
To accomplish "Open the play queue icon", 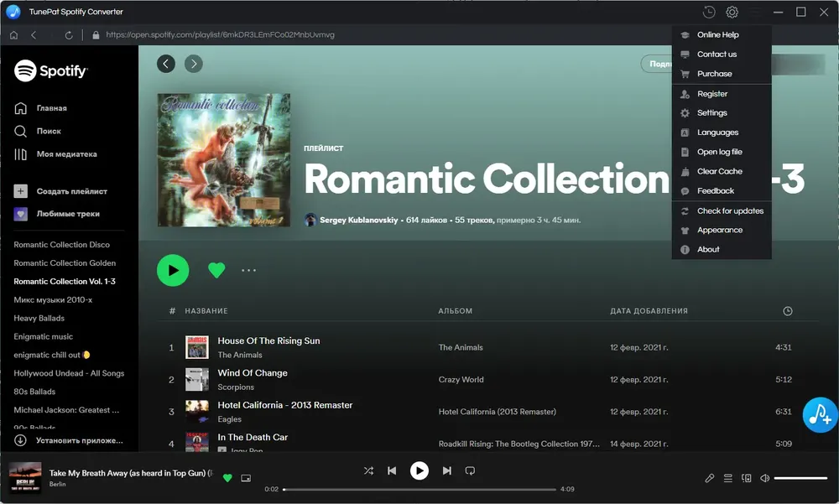I will pyautogui.click(x=727, y=478).
